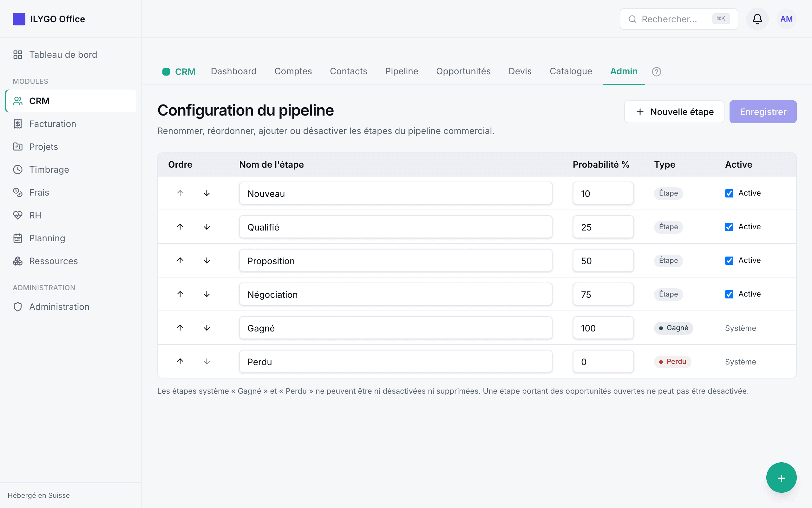Open the Ressources module
The width and height of the screenshot is (812, 508).
(x=71, y=261)
